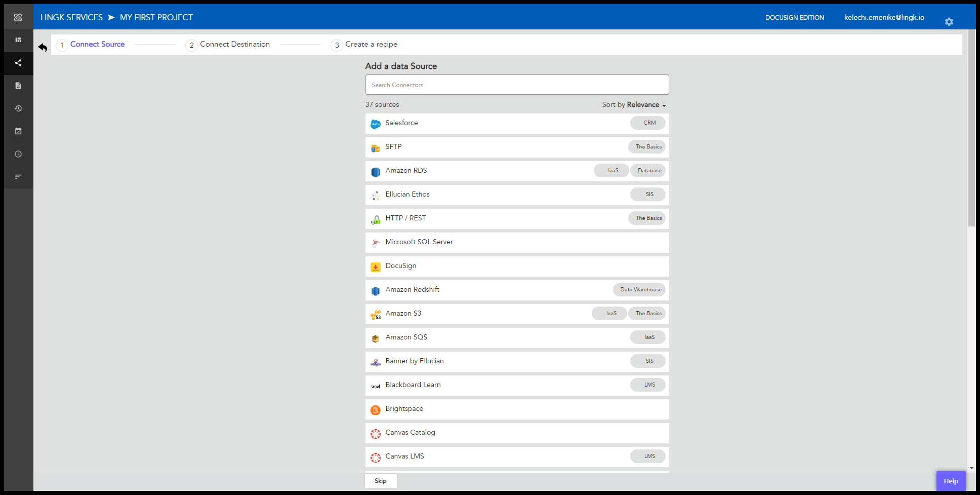Go to step 2 Connect Destination
The image size is (980, 495).
[228, 45]
